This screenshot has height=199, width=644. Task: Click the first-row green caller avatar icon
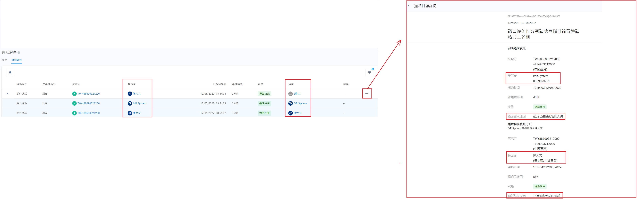tap(74, 94)
